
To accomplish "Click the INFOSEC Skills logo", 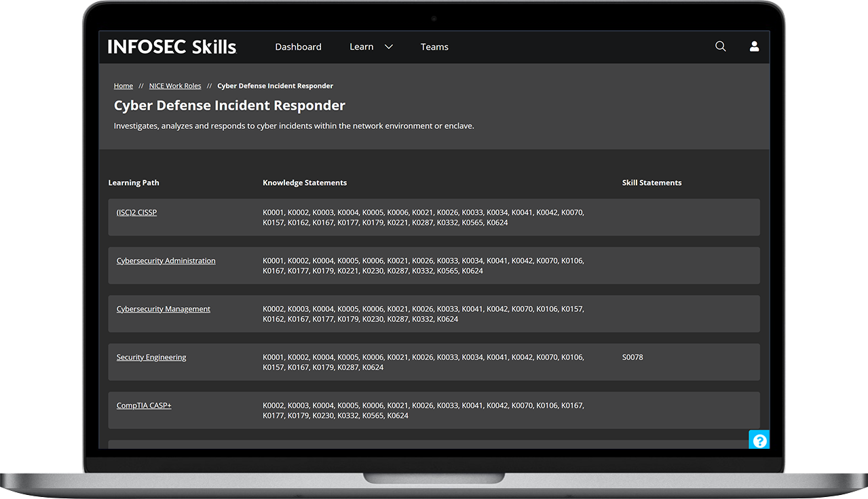I will click(x=172, y=46).
